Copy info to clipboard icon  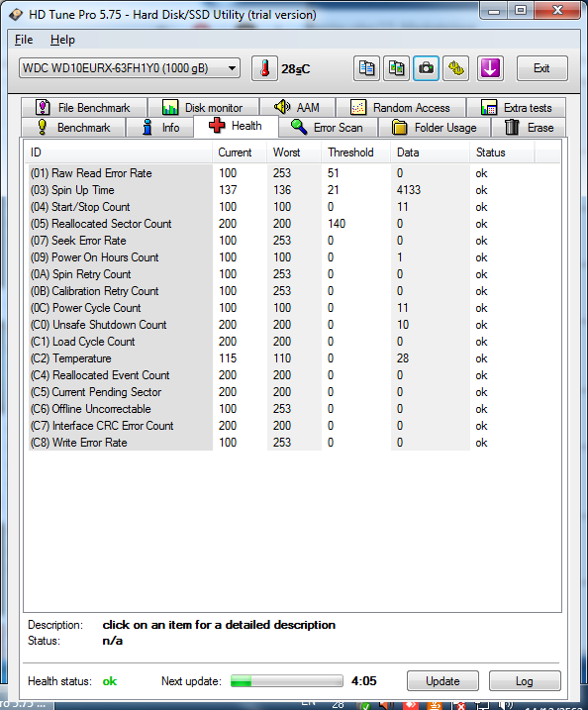pyautogui.click(x=366, y=69)
